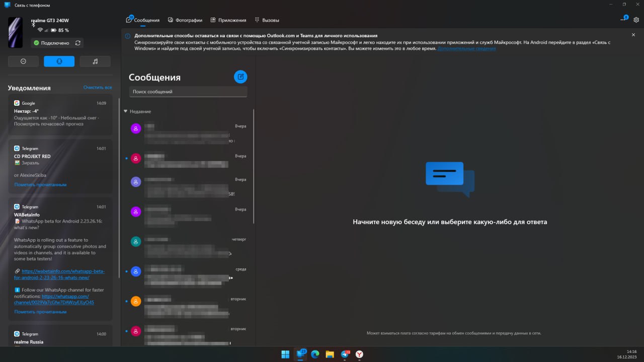Toggle the audio player music button
Image resolution: width=644 pixels, height=362 pixels.
[95, 61]
